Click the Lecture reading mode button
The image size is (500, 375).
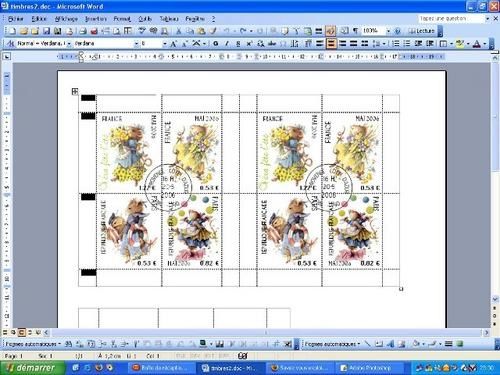422,31
